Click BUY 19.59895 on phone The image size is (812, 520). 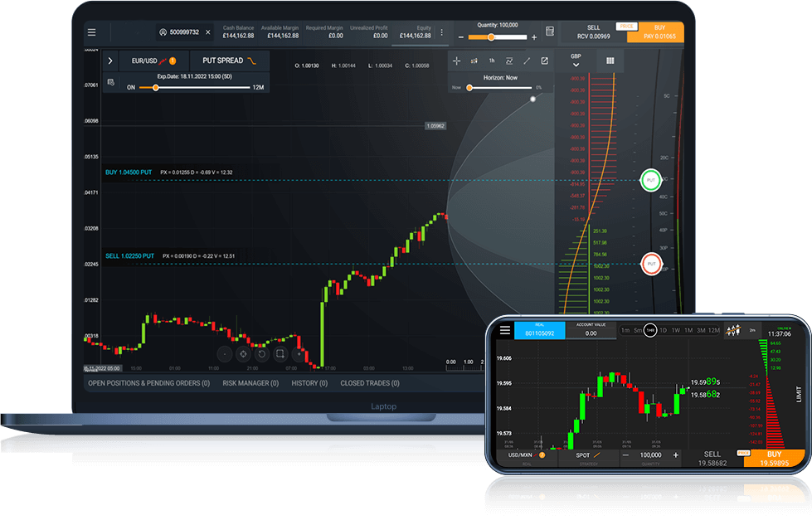coord(774,459)
